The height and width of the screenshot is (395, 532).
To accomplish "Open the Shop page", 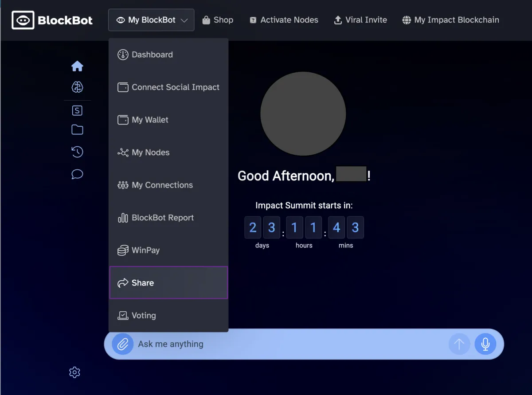I will click(218, 20).
